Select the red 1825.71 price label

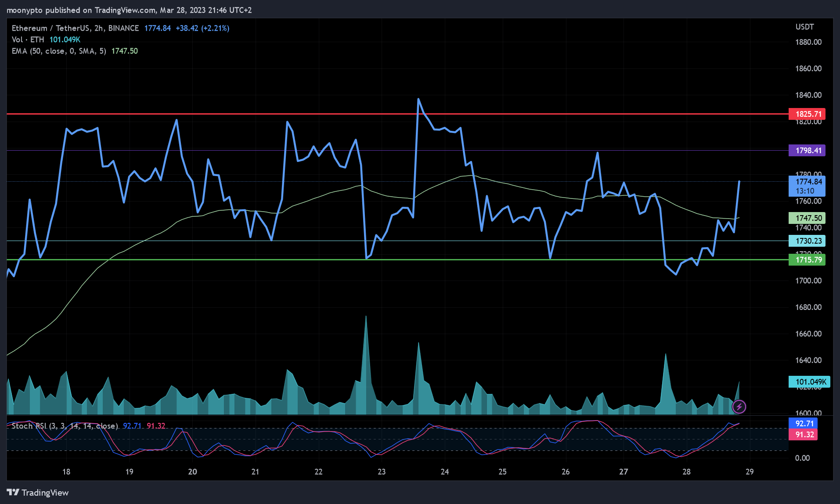[807, 114]
